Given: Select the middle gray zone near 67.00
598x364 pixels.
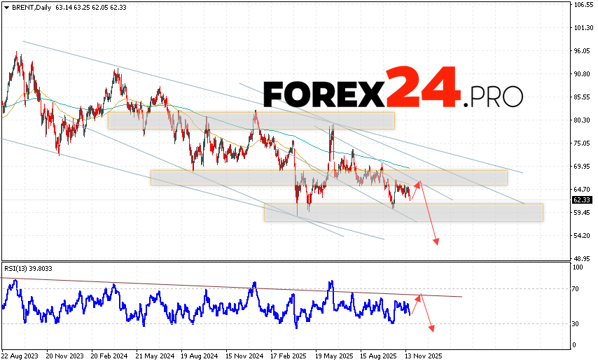Looking at the screenshot, I should click(328, 178).
